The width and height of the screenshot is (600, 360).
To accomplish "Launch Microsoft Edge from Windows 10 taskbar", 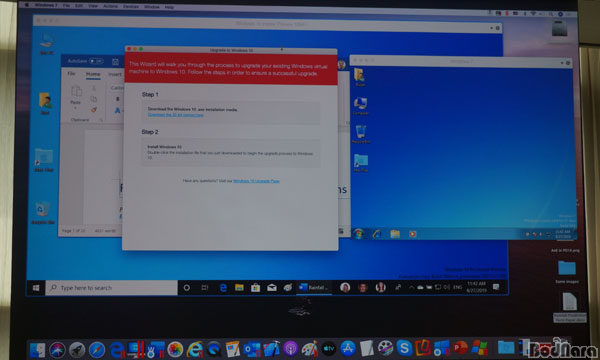I will click(x=223, y=288).
